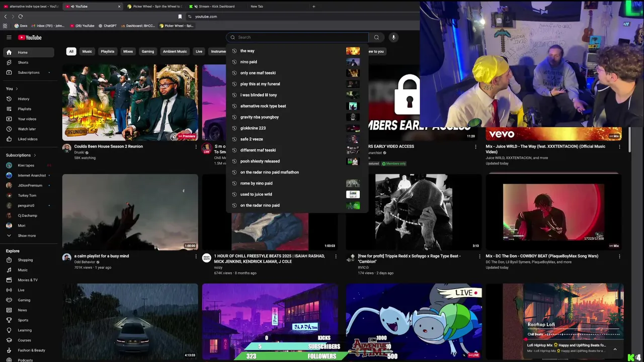The image size is (644, 362).
Task: Reload the page in browser toolbar
Action: [21, 17]
